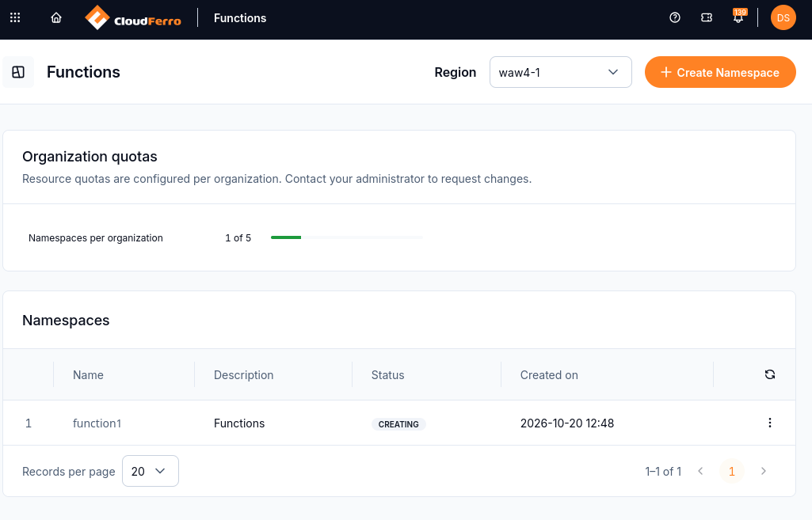Click the CREATING status badge
This screenshot has width=812, height=520.
(x=398, y=424)
